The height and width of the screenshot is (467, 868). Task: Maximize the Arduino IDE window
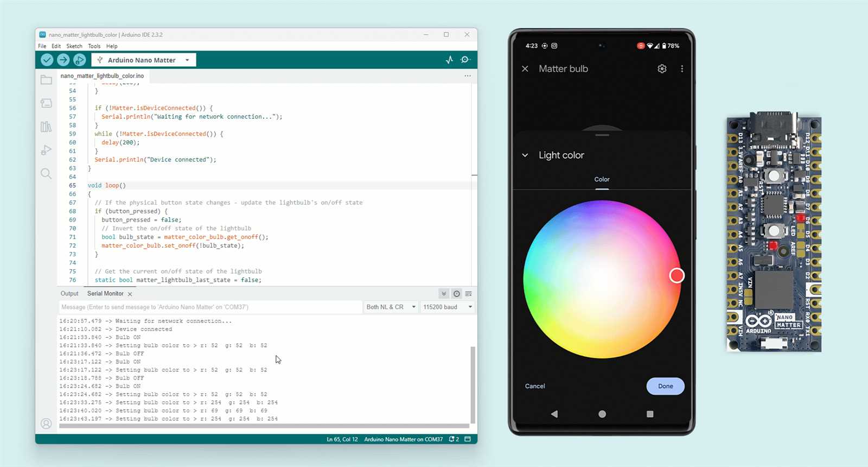point(446,35)
